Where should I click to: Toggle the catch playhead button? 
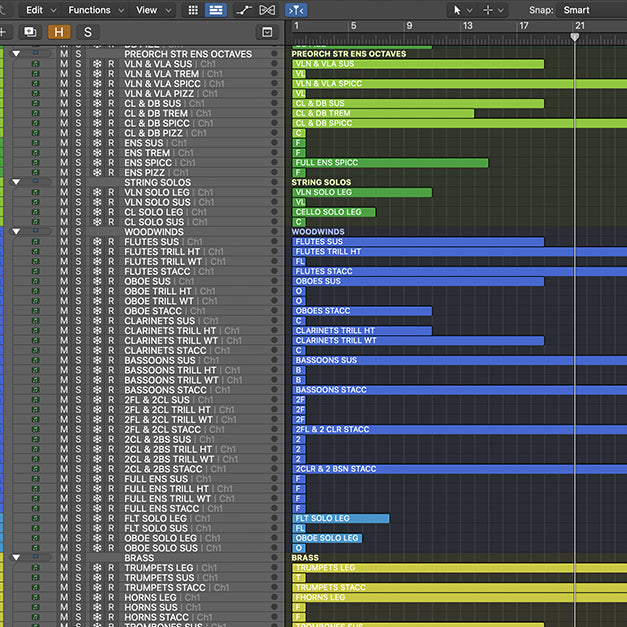[x=295, y=10]
